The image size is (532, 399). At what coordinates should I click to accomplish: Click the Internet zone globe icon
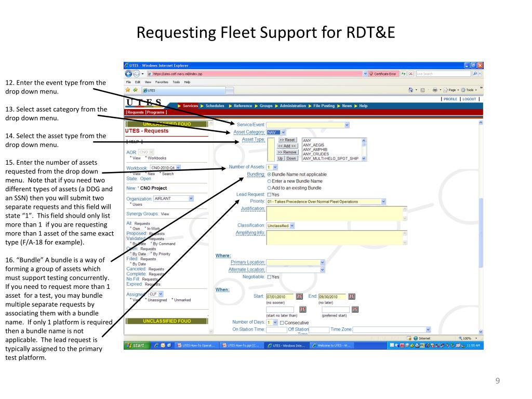[x=416, y=338]
